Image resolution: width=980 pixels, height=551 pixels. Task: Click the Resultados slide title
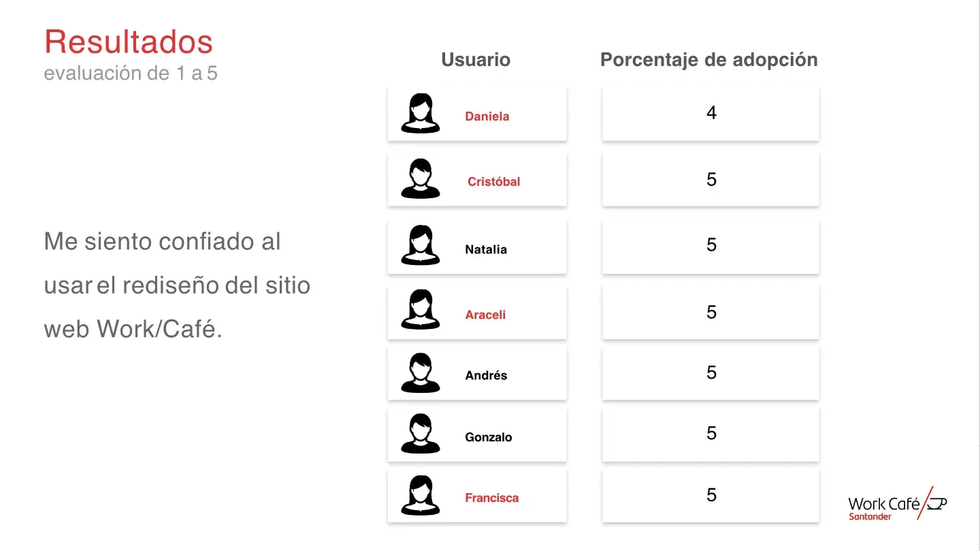click(x=129, y=42)
